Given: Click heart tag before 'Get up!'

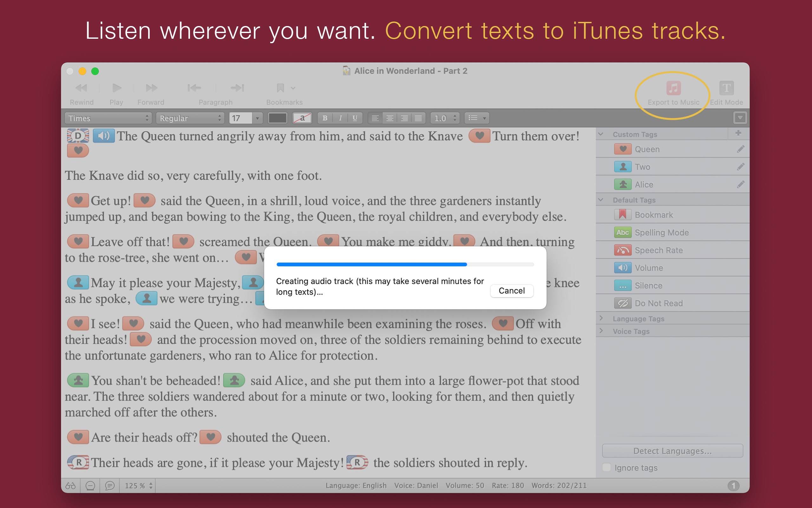Looking at the screenshot, I should 78,200.
